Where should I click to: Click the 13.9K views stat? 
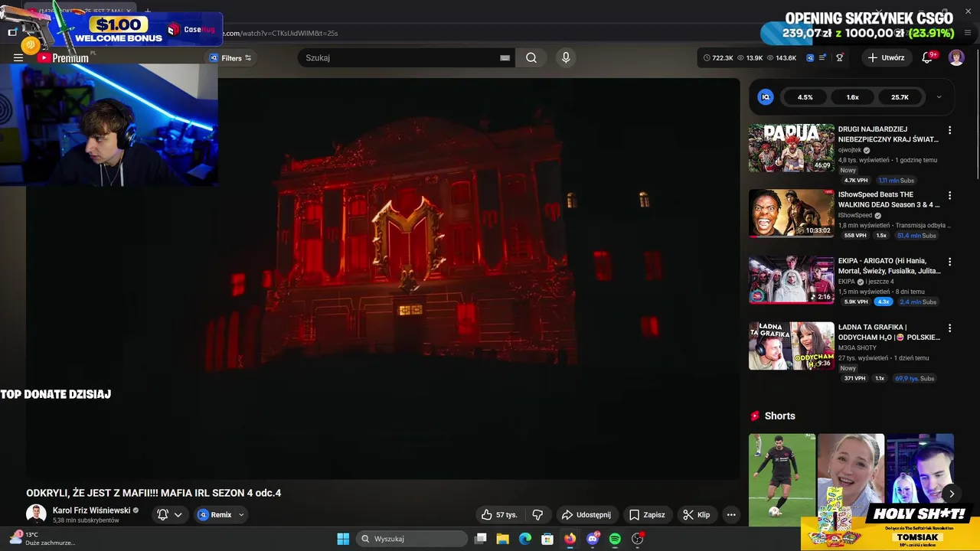750,57
